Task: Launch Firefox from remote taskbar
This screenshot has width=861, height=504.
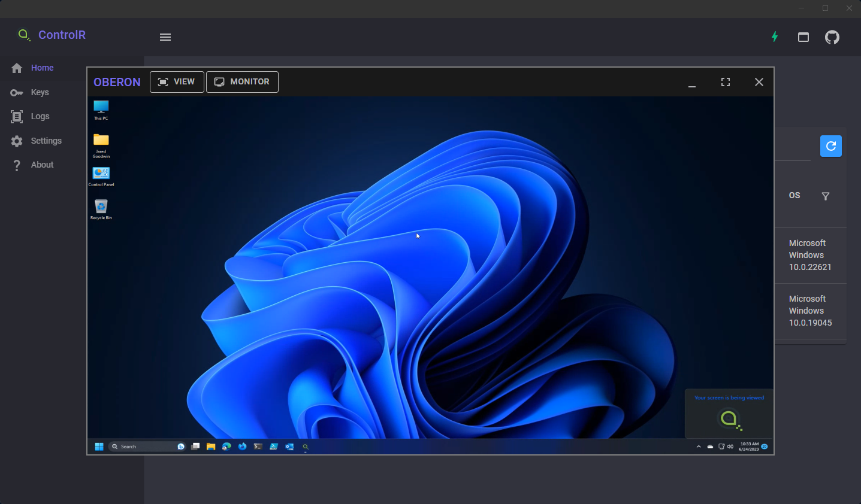Action: [x=242, y=447]
